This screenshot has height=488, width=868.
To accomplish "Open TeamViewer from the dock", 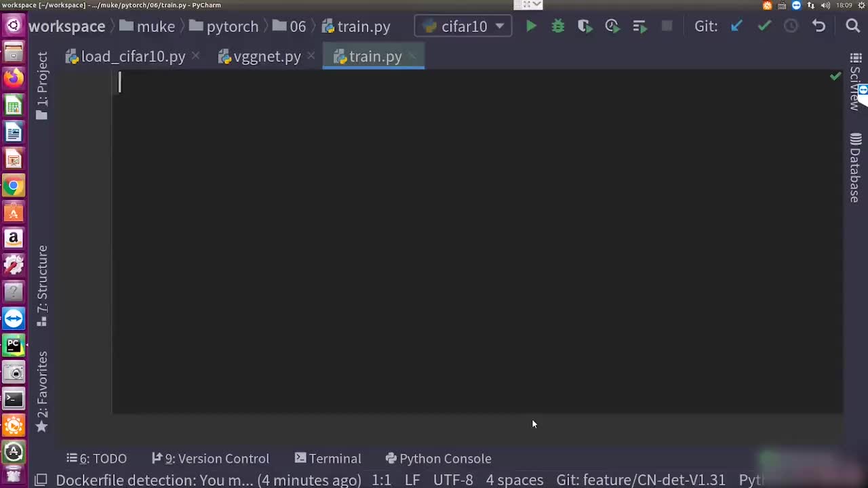I will (14, 319).
